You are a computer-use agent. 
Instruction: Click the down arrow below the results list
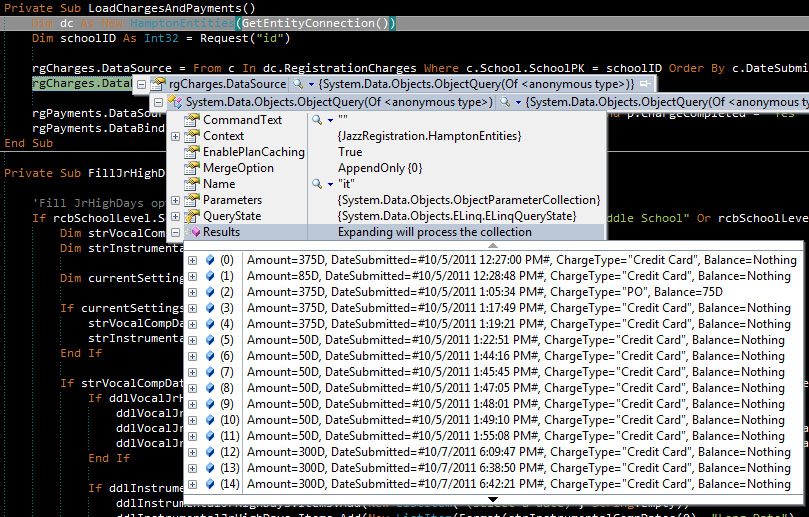493,499
